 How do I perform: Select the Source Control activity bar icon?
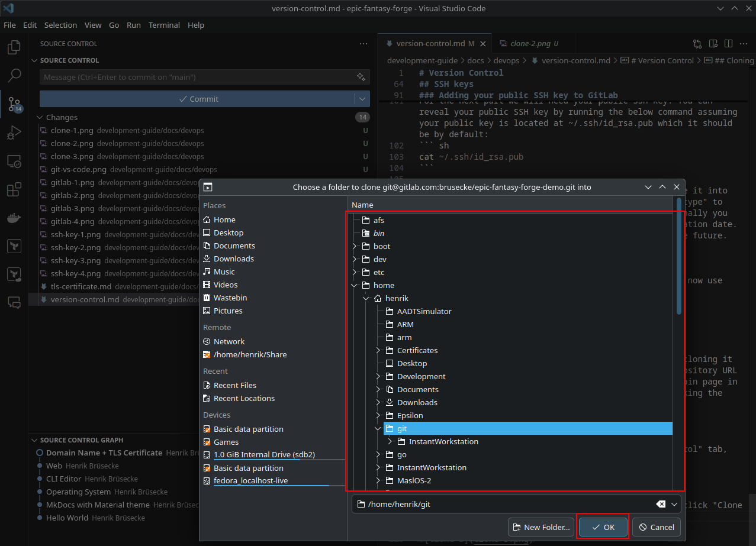pyautogui.click(x=14, y=104)
